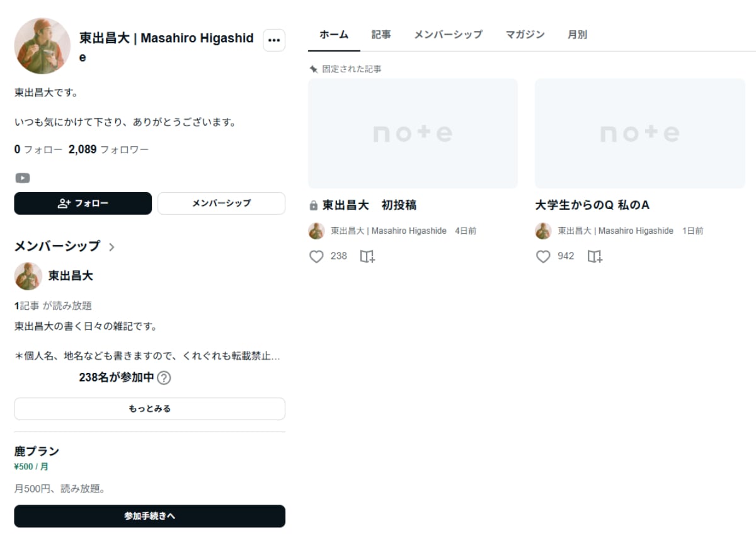Click the YouTube icon under follower count
756x548 pixels.
click(23, 178)
